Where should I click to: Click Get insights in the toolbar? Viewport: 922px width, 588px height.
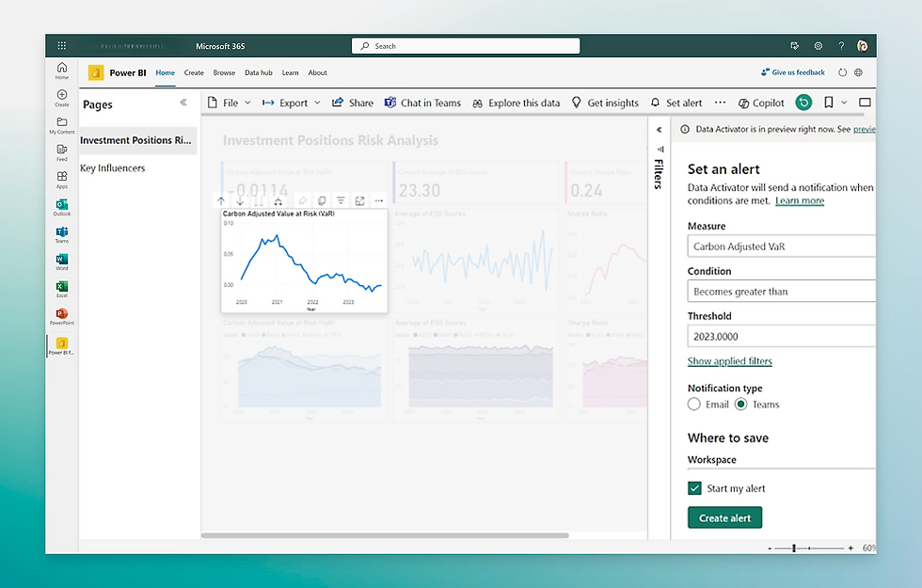(605, 103)
